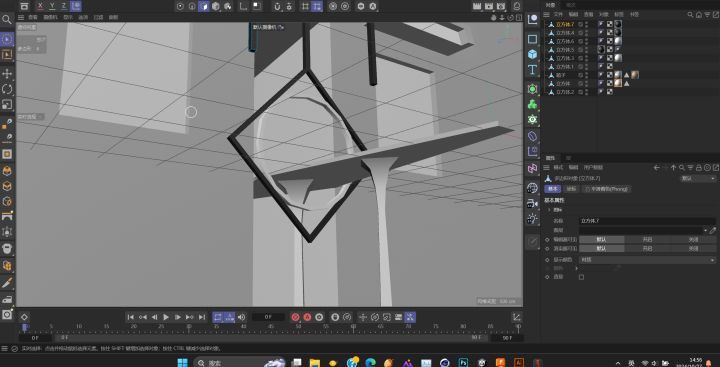Set 渲染器可见 to 开启
Viewport: 720px width, 367px height.
point(647,248)
